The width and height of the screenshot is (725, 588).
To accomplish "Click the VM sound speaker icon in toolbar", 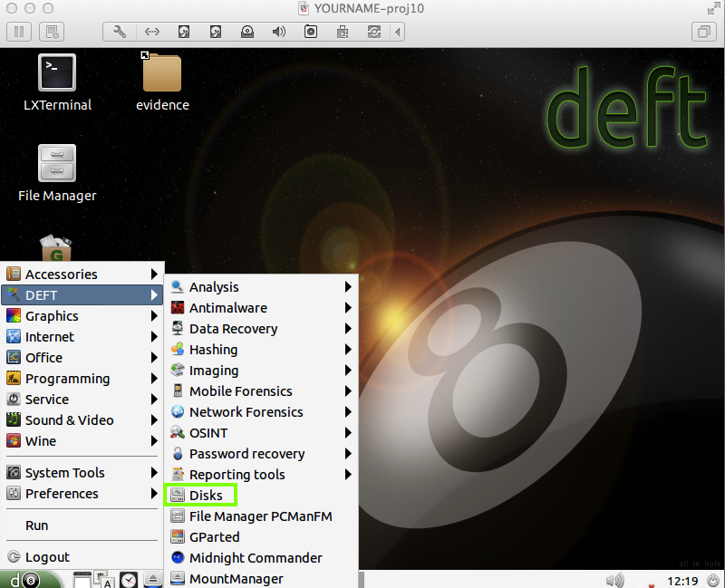I will pyautogui.click(x=279, y=32).
